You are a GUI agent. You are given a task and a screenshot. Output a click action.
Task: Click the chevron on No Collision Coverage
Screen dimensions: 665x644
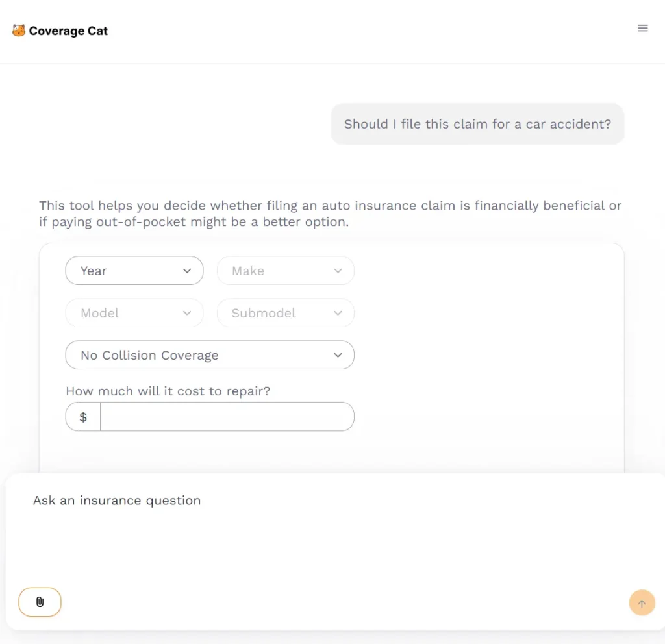[338, 355]
